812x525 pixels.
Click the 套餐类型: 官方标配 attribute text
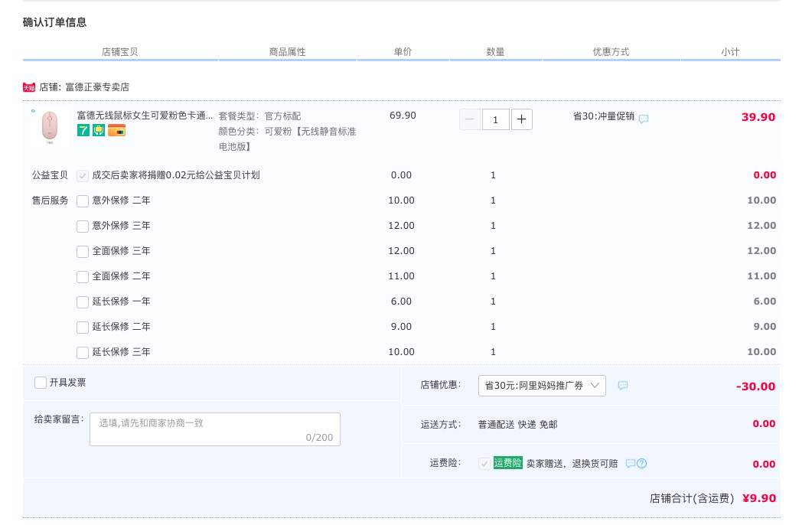[259, 116]
